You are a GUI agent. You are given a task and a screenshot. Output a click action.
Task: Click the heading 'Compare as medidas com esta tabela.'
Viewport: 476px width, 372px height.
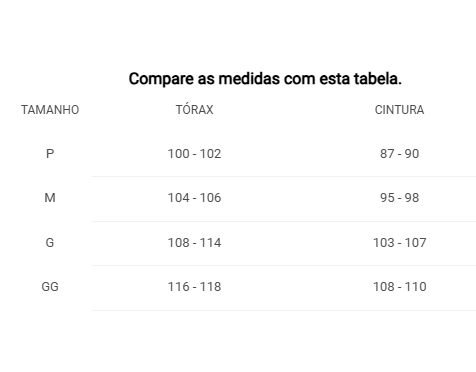[x=265, y=79]
